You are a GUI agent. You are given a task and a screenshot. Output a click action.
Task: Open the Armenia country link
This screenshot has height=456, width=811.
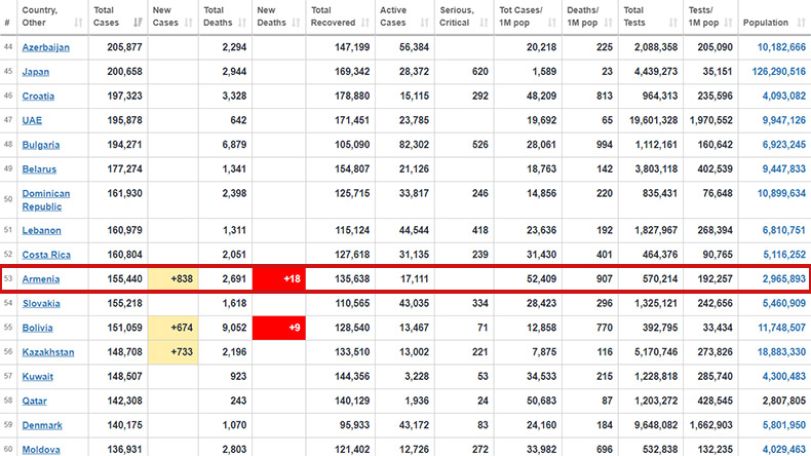[x=41, y=279]
